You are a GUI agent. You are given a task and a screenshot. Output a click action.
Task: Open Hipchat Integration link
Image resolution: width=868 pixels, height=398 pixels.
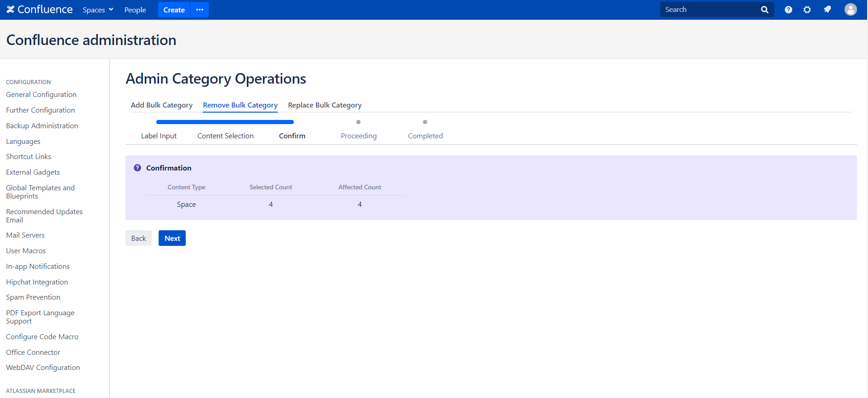coord(37,282)
